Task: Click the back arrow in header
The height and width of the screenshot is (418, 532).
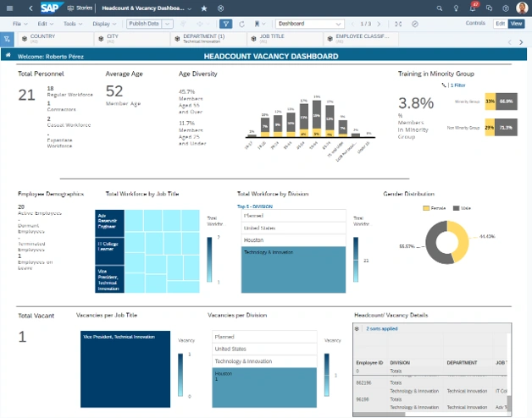Action: pos(31,8)
